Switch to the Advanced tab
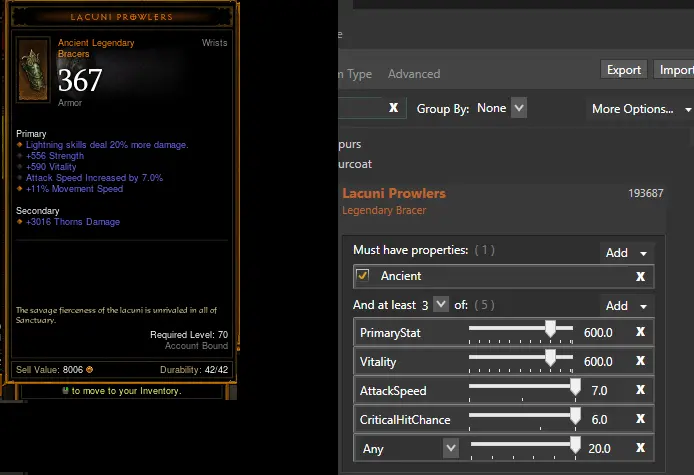The image size is (694, 475). click(x=414, y=74)
